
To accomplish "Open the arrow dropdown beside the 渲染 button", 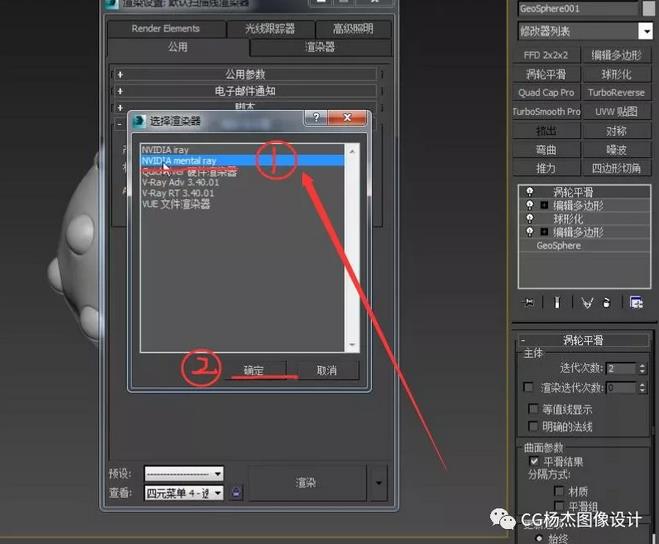I will 378,483.
